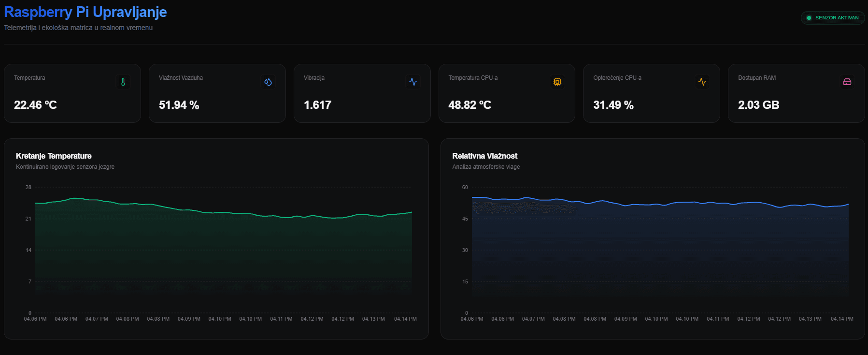Click 04:13 PM label on humidity chart axis
This screenshot has width=868, height=355.
[x=810, y=319]
